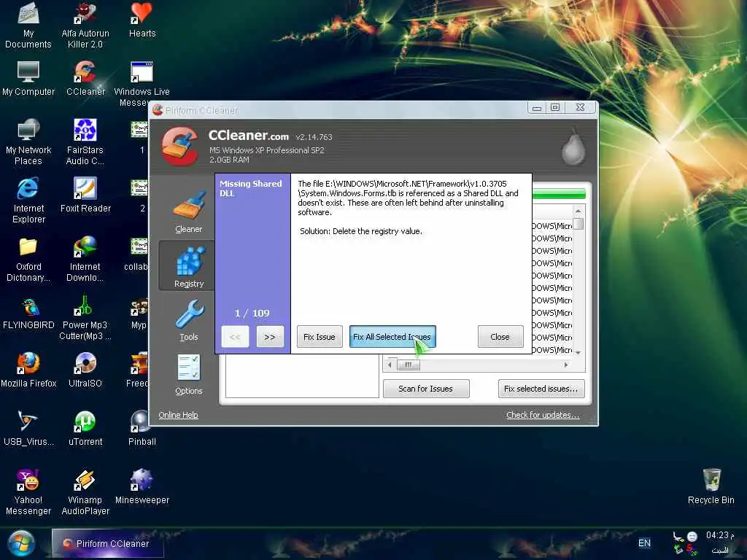
Task: Click Scan for Issues button
Action: (x=426, y=389)
